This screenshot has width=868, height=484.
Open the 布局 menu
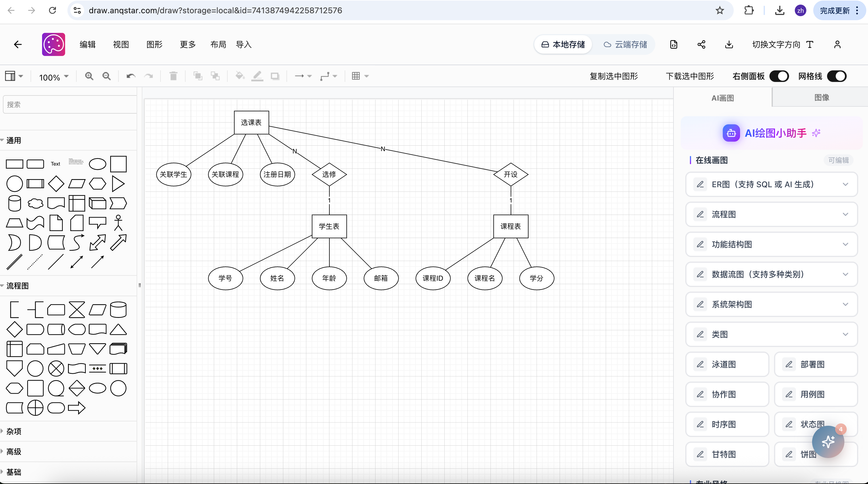pos(218,44)
